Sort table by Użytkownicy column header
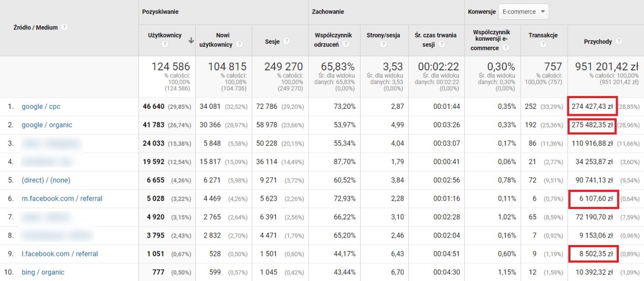This screenshot has height=281, width=644. (x=165, y=35)
